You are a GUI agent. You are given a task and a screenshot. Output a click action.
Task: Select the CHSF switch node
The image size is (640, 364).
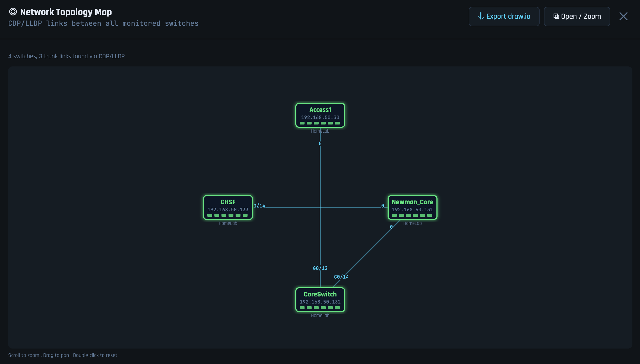tap(228, 207)
